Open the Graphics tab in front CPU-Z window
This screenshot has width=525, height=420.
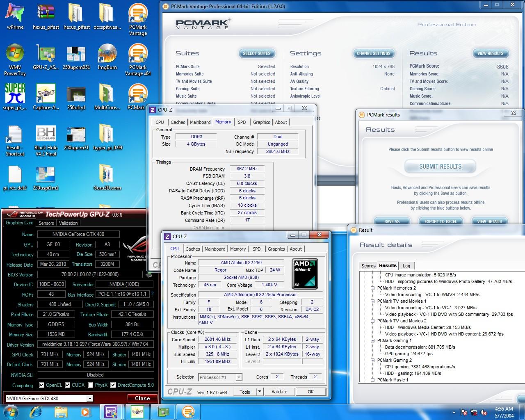pyautogui.click(x=276, y=249)
